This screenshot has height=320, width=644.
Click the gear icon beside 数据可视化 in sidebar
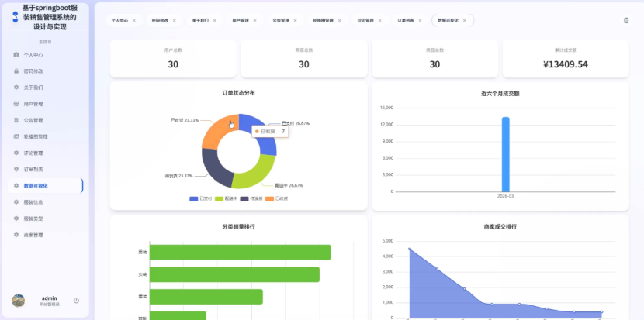click(x=16, y=186)
